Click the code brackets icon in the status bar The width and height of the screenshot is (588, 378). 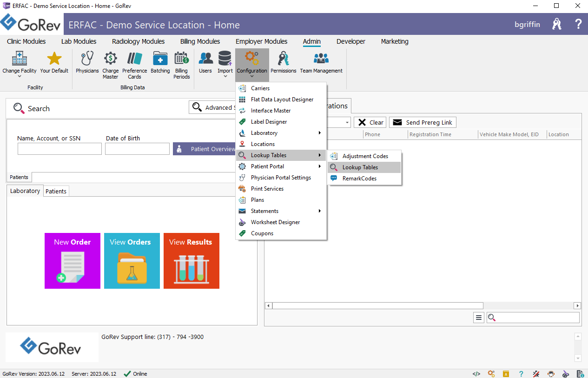coord(476,374)
